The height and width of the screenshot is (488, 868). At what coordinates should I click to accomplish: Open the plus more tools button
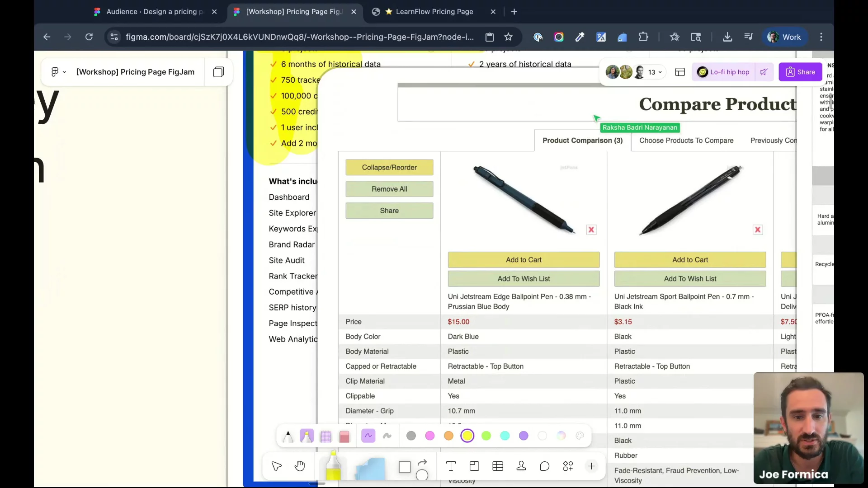(591, 466)
